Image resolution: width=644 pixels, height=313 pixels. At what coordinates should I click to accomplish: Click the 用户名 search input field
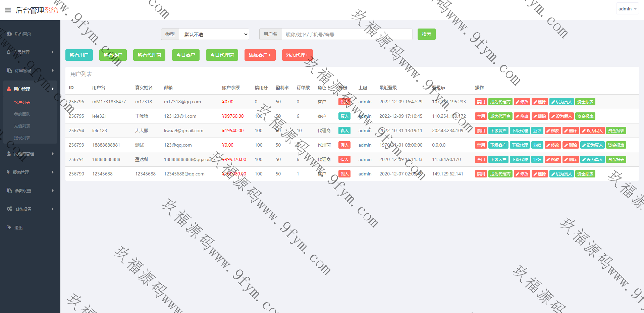(347, 34)
